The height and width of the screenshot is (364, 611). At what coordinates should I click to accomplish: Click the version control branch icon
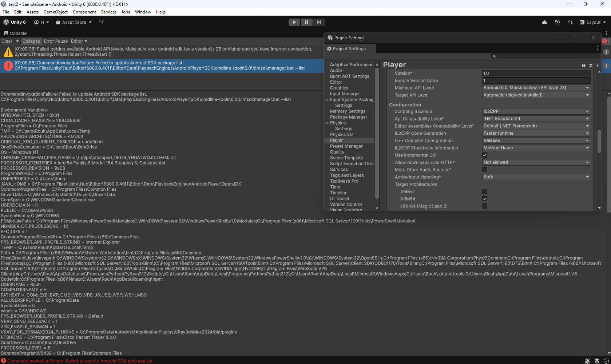[x=101, y=22]
